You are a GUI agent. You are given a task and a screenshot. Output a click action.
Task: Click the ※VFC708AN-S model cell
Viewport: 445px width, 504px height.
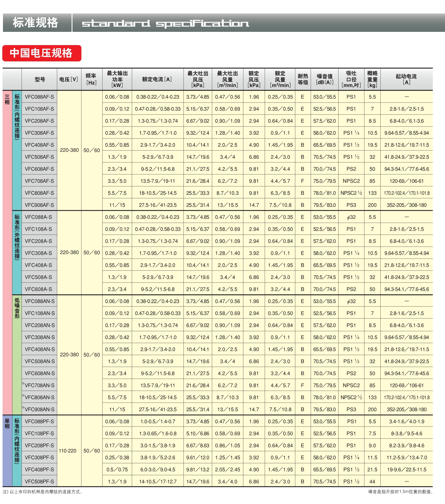pyautogui.click(x=39, y=385)
